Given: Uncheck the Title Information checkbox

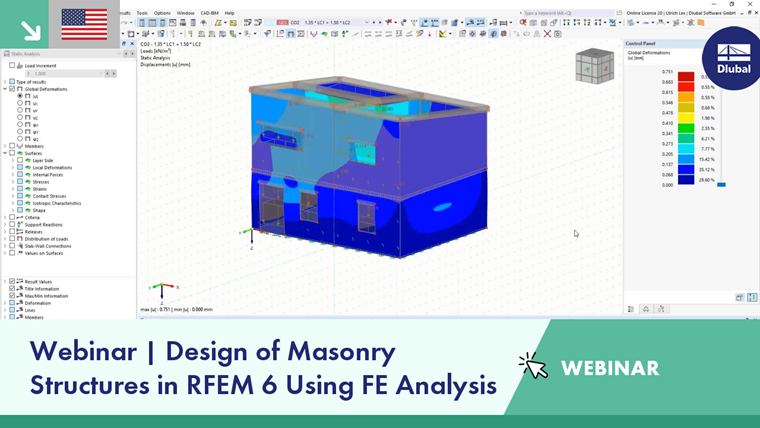Looking at the screenshot, I should click(x=12, y=288).
